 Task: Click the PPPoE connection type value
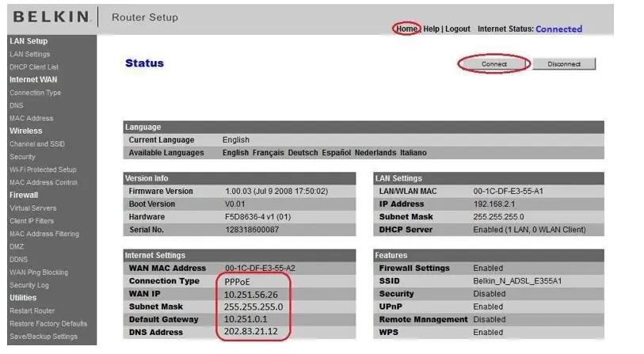[237, 282]
